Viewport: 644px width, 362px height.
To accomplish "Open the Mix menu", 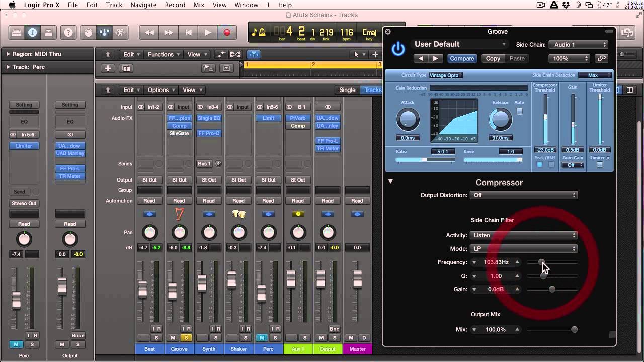I will (x=199, y=5).
